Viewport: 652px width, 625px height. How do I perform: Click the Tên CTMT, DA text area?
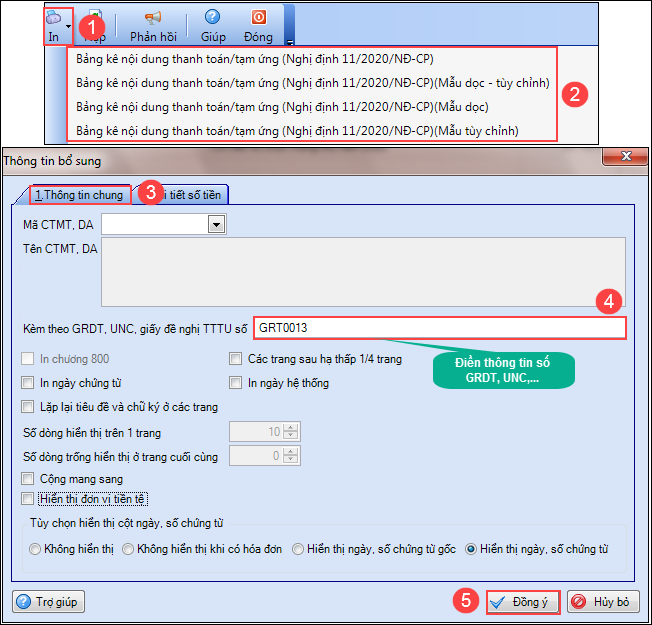coord(363,272)
